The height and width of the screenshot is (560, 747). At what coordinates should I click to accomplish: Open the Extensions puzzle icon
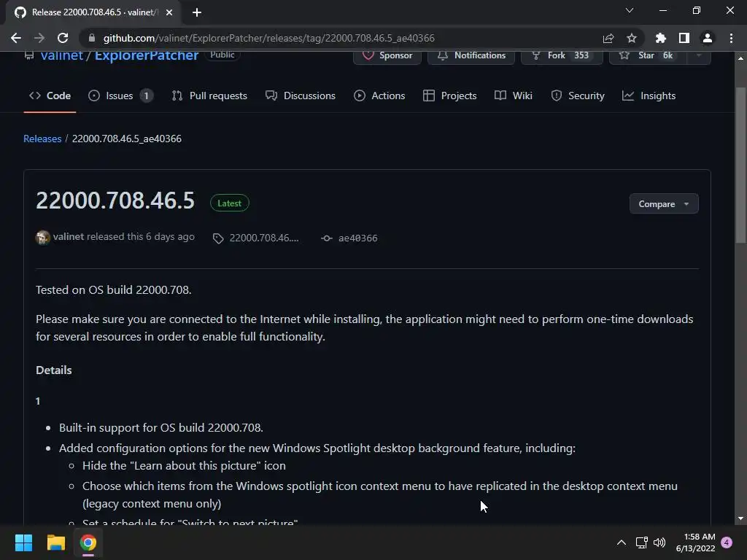[x=660, y=38]
